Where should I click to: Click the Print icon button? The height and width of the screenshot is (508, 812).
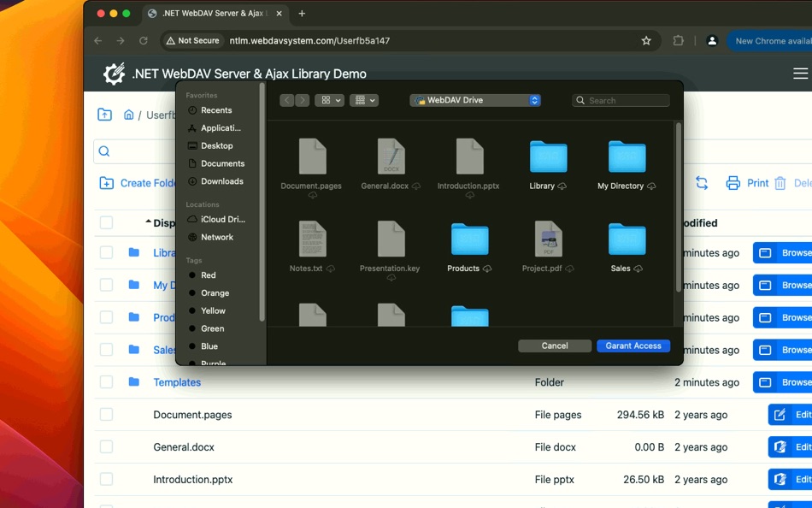click(x=733, y=183)
